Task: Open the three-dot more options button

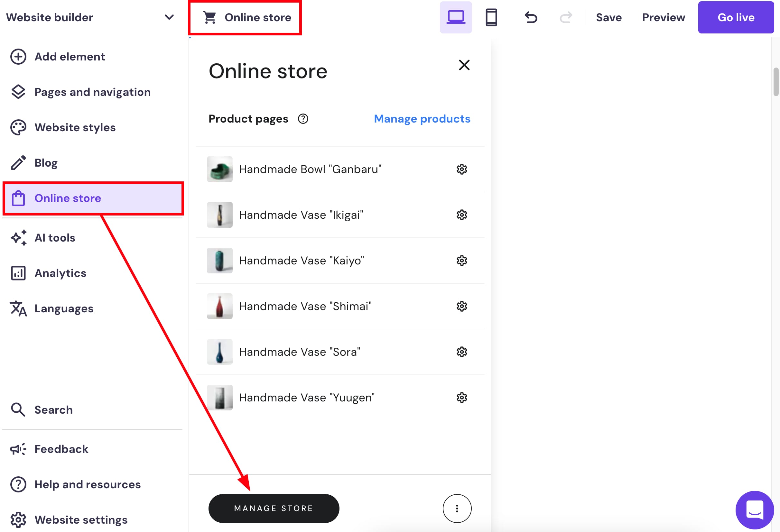Action: click(x=457, y=509)
